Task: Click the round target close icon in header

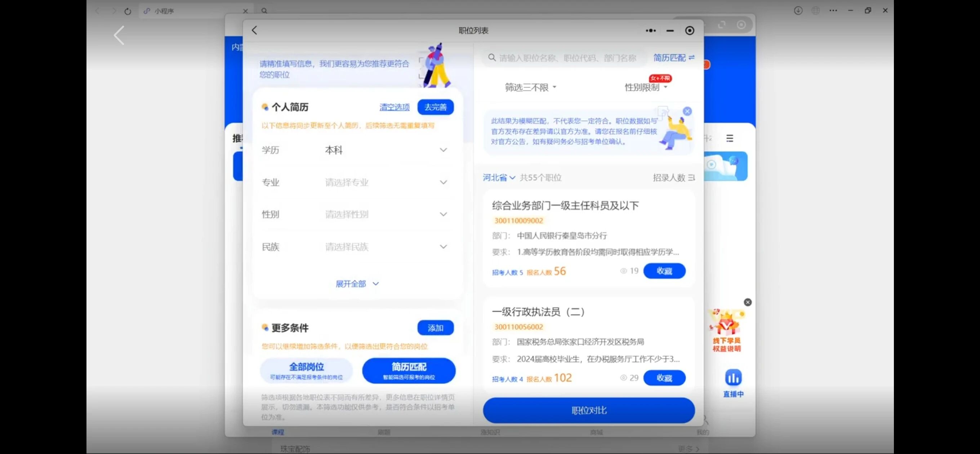Action: coord(689,30)
